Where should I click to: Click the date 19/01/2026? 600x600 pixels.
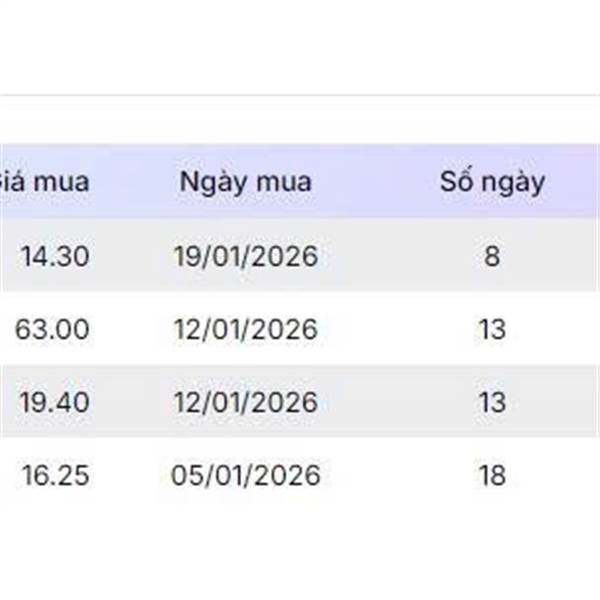coord(245,257)
